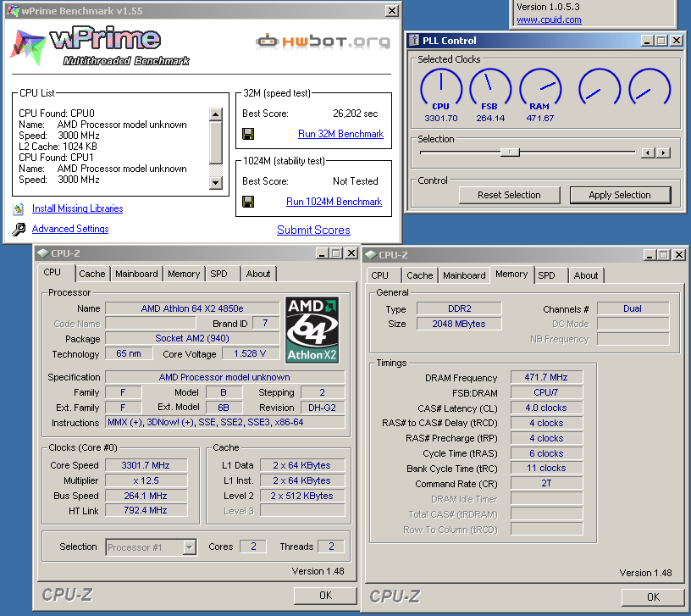Click the memory Size value 2048 MBytes
Screen dimensions: 691x616
459,324
